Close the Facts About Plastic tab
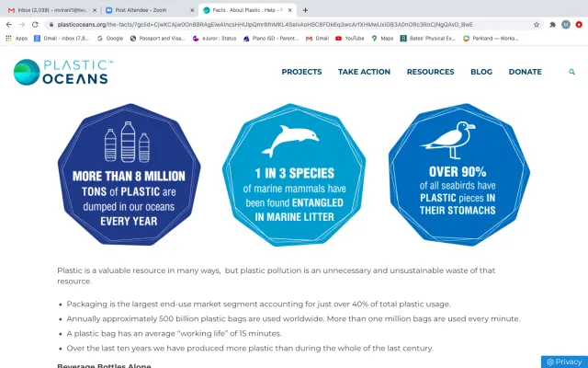 [289, 10]
